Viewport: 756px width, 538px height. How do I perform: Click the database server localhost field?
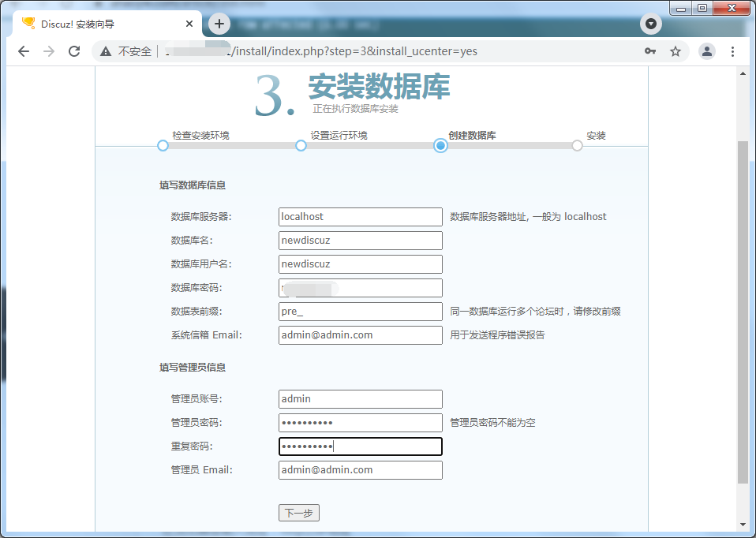361,217
